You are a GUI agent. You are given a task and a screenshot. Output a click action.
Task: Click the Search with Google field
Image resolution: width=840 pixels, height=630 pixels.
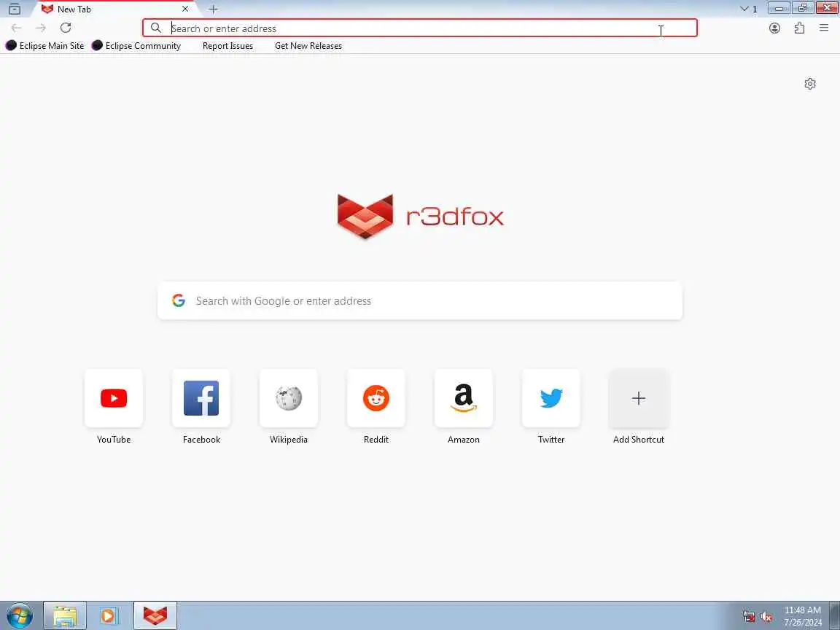tap(419, 300)
